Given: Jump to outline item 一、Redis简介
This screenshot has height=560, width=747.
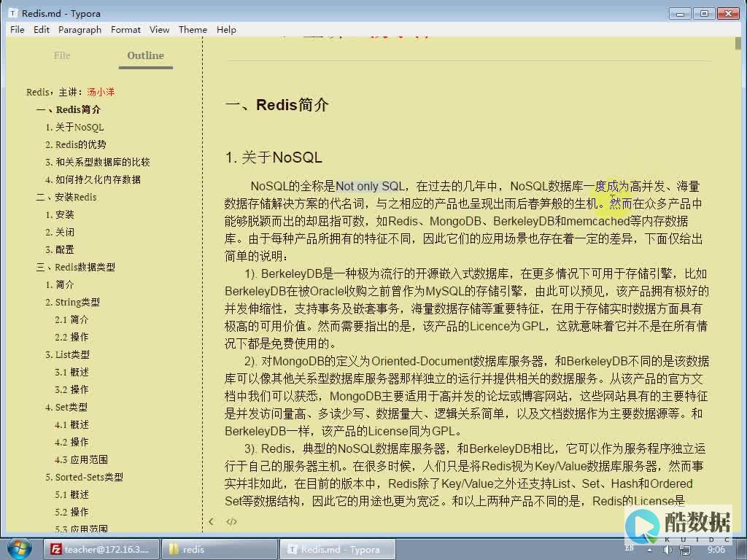Looking at the screenshot, I should point(69,109).
